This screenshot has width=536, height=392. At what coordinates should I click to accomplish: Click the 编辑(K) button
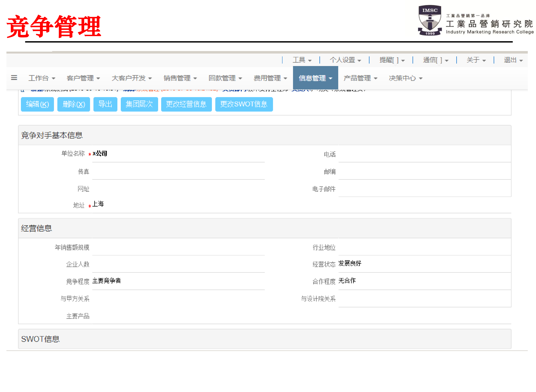(37, 104)
